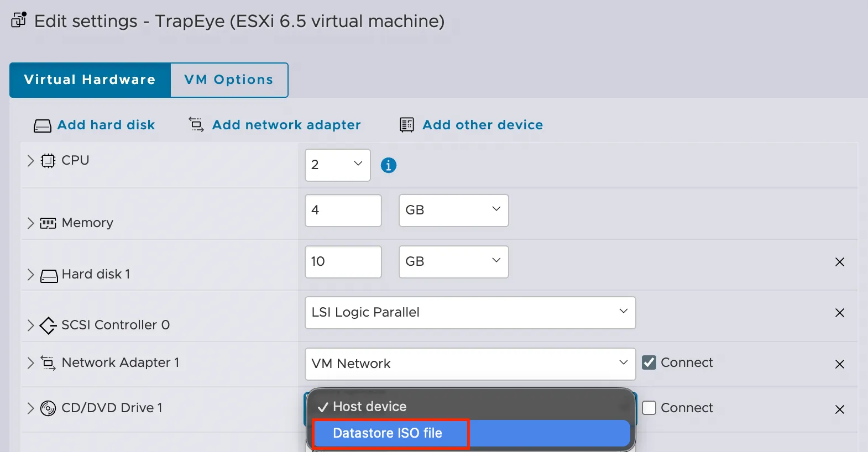Remove SCSI Controller 0 with its X
Screen dimensions: 868x452
[840, 313]
